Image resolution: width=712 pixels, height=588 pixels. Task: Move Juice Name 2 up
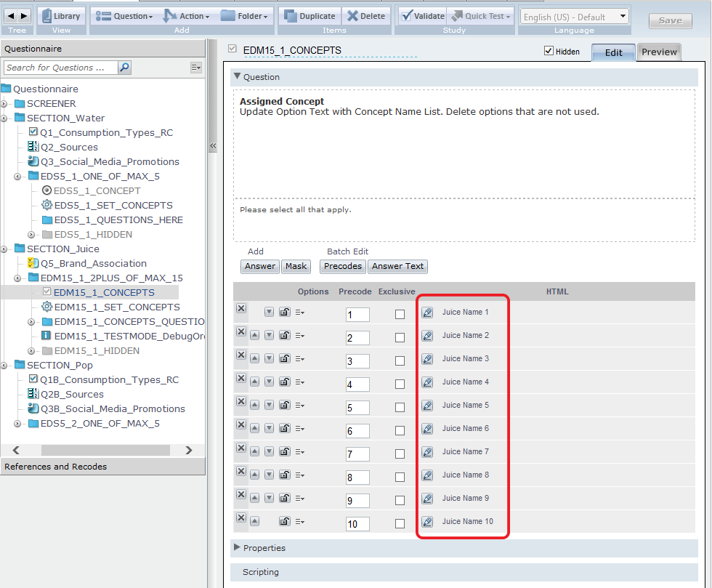point(255,335)
